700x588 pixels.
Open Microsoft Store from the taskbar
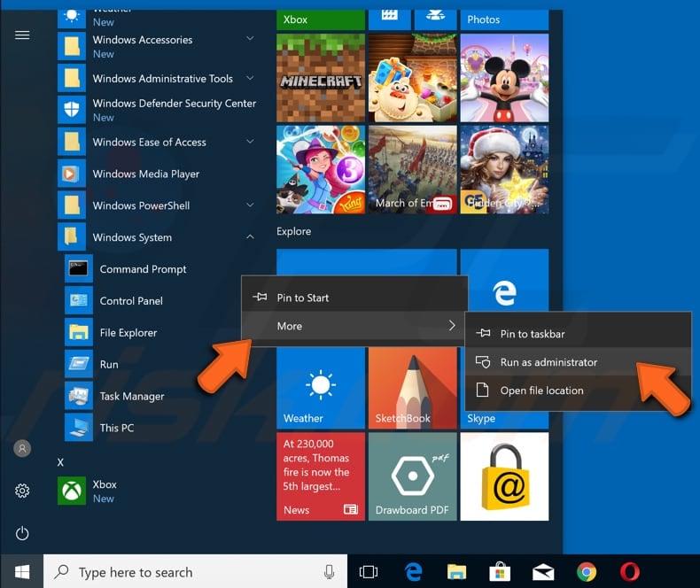pyautogui.click(x=500, y=571)
